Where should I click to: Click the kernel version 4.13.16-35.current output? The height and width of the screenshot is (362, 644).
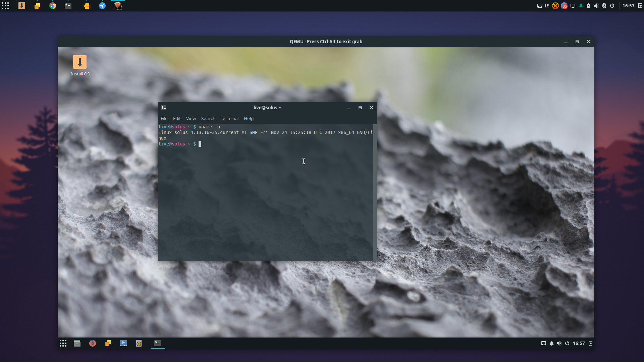(x=215, y=132)
